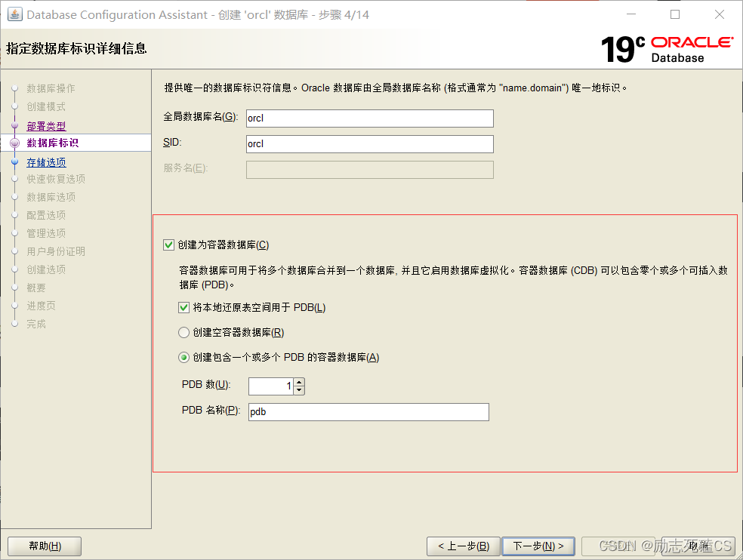Click the 帮助(H) button
743x560 pixels.
[45, 546]
